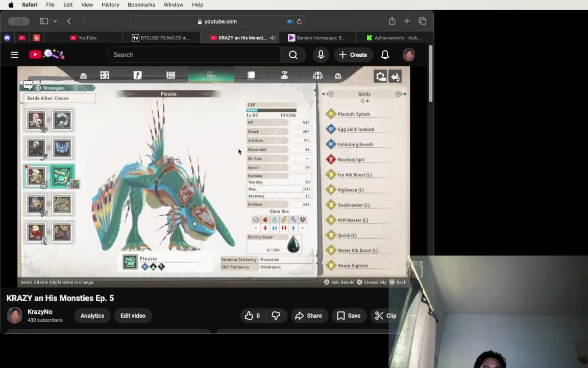This screenshot has height=368, width=588.
Task: Click the Edit video button
Action: click(133, 316)
